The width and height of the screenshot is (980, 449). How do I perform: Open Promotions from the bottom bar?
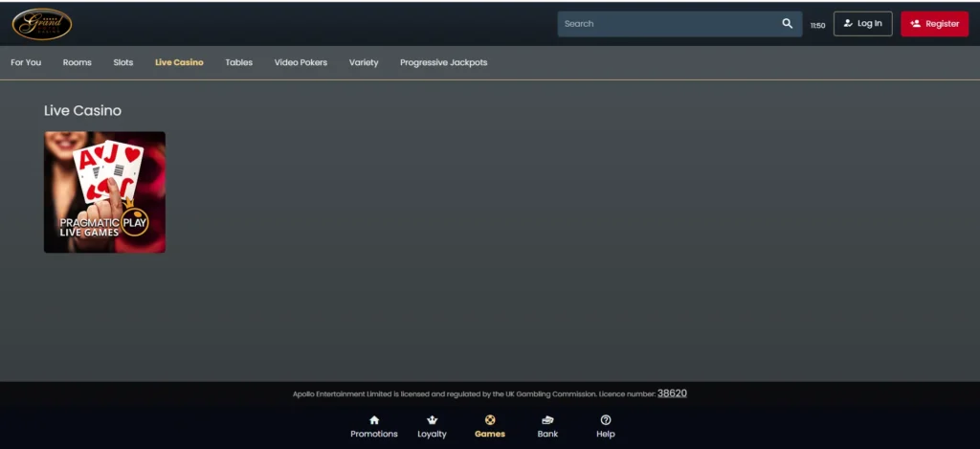point(374,426)
